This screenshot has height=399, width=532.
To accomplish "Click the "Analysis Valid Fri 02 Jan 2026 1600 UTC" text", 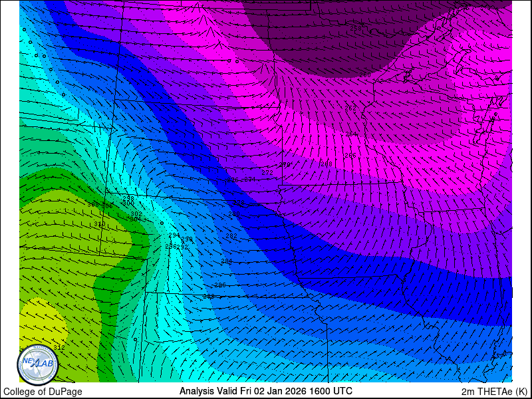I will (265, 391).
